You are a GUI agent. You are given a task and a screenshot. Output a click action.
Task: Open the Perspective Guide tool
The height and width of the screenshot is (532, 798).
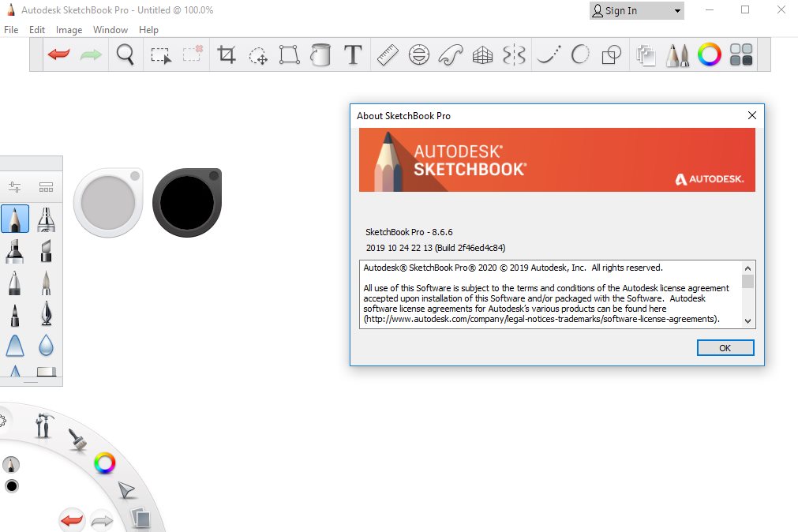(x=482, y=55)
